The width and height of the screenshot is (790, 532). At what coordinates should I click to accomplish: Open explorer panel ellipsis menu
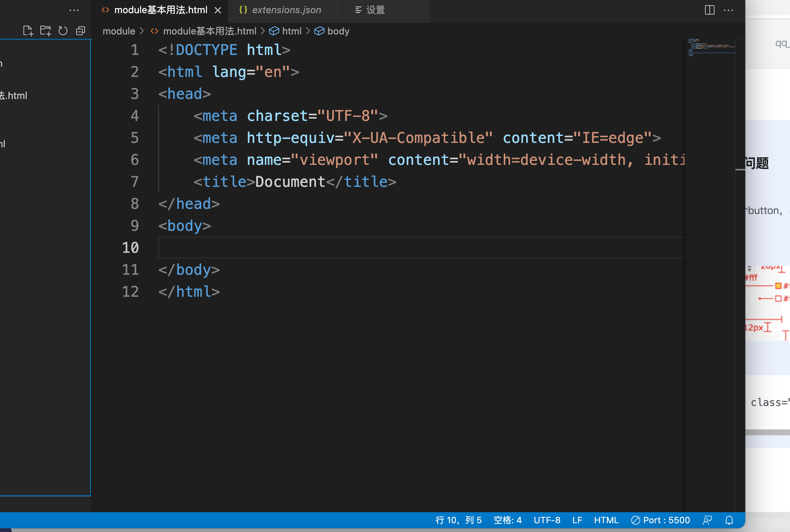[x=74, y=10]
